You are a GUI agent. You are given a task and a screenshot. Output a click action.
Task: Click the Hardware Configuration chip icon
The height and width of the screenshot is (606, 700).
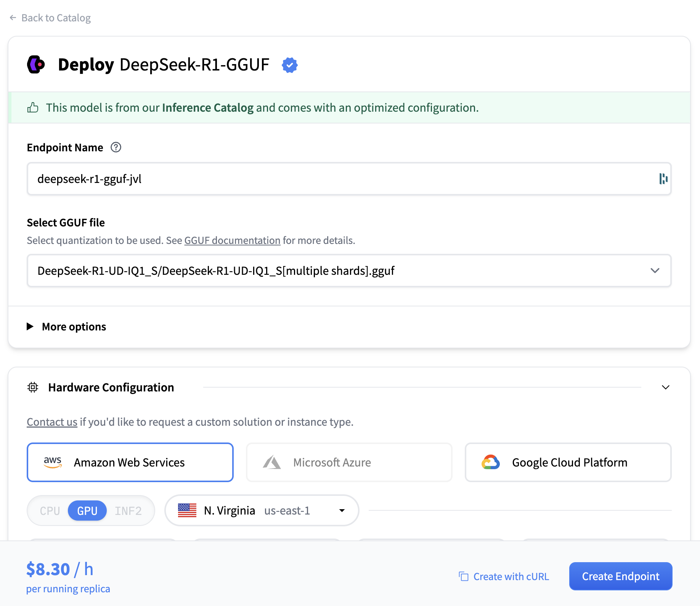tap(33, 387)
